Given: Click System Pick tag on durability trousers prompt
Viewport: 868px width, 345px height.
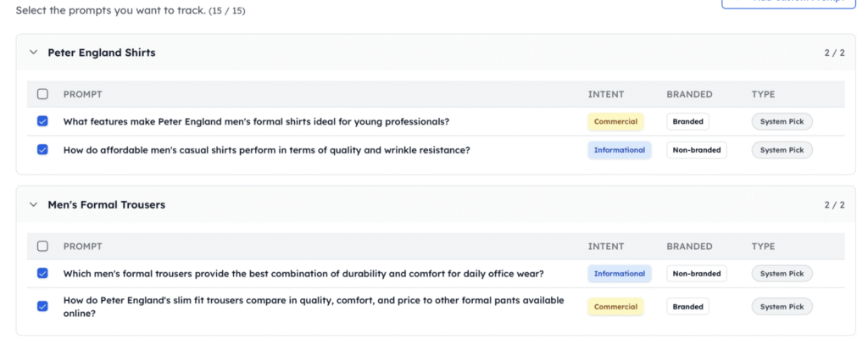Looking at the screenshot, I should click(782, 274).
